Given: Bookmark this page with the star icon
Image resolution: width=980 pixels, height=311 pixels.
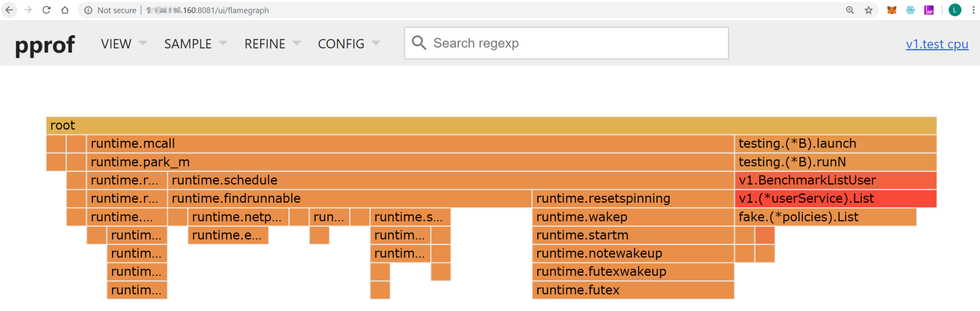Looking at the screenshot, I should pyautogui.click(x=869, y=10).
